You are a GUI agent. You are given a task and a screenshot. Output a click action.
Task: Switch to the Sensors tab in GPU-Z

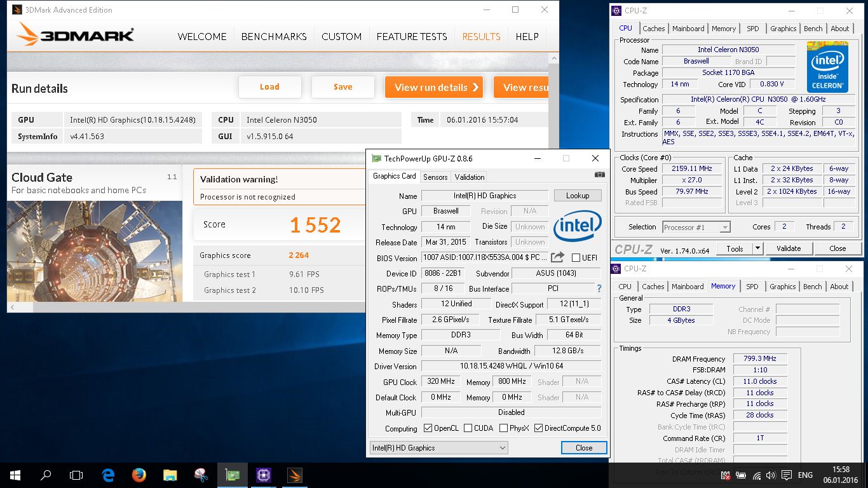435,177
